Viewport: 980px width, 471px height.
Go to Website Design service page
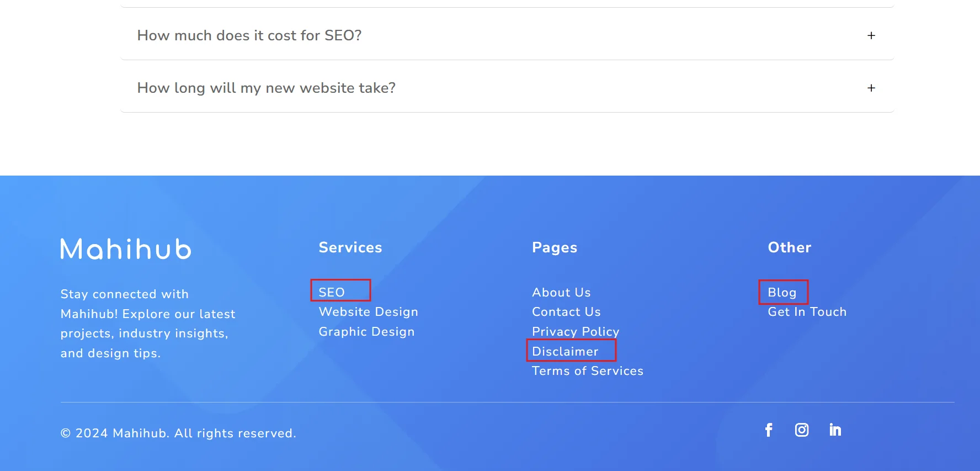coord(368,312)
